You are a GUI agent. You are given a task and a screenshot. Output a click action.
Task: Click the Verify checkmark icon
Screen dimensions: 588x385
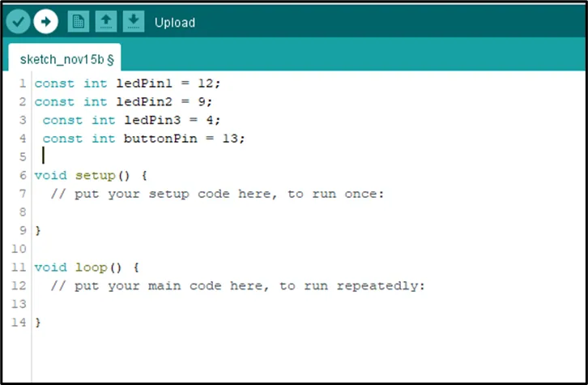[x=18, y=22]
